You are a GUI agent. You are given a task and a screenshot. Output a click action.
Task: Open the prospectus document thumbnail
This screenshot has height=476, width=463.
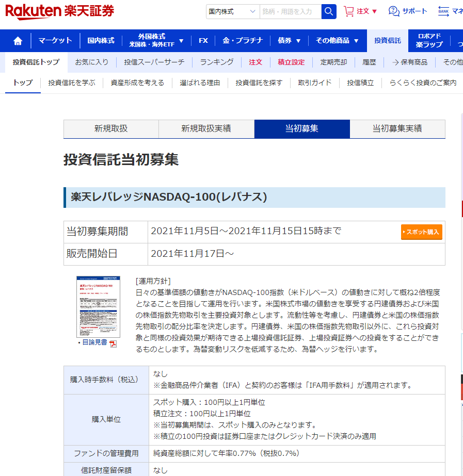tap(98, 307)
